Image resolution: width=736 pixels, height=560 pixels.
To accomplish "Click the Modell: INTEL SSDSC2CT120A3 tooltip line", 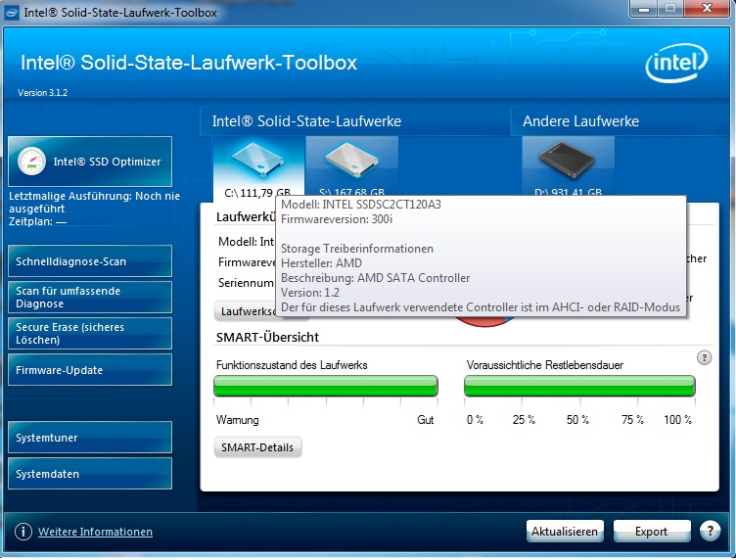I will (x=361, y=205).
